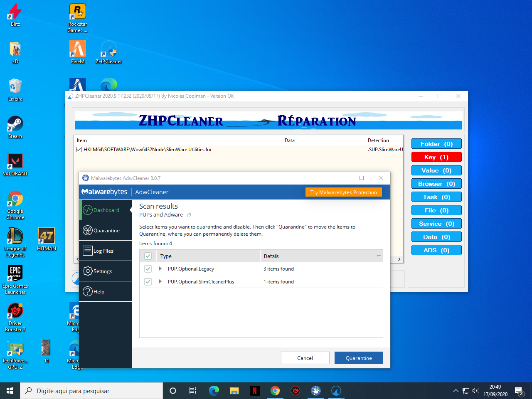Click the Folder (0) button in ZHPCleaner
Screen dimensions: 532x399
click(x=436, y=144)
